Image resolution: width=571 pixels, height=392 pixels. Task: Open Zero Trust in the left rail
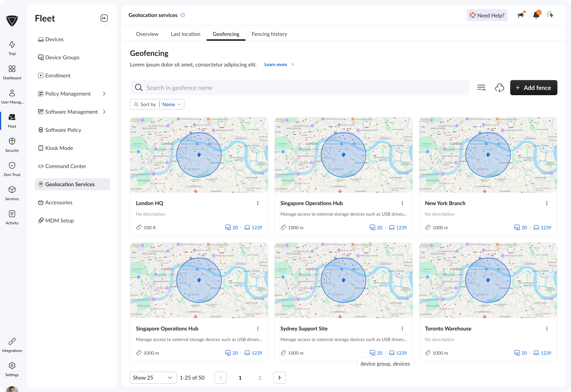click(12, 169)
